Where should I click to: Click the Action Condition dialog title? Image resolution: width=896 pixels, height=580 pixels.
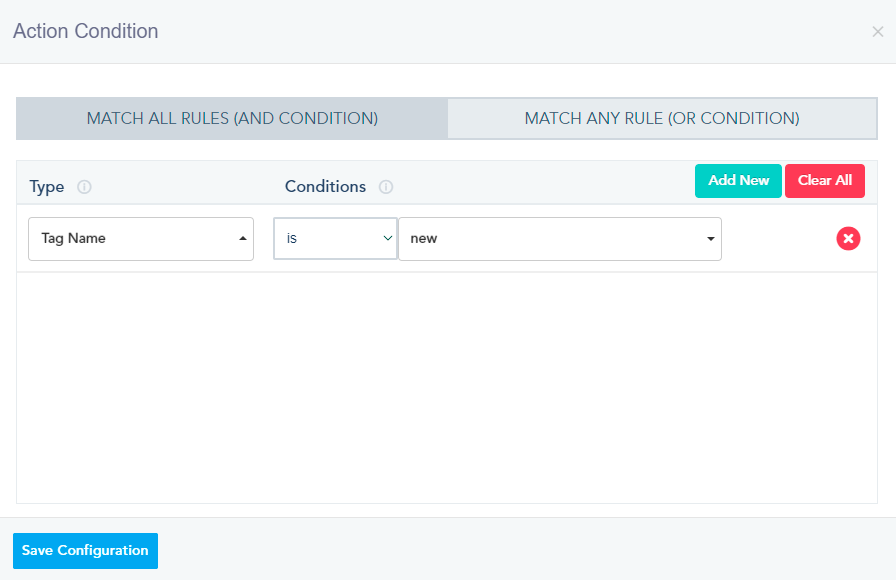click(x=86, y=31)
